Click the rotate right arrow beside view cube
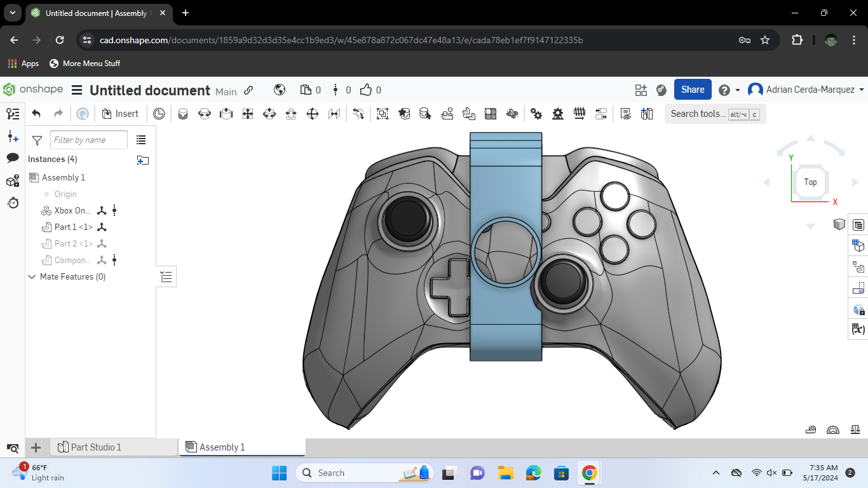The width and height of the screenshot is (868, 488). coord(855,182)
